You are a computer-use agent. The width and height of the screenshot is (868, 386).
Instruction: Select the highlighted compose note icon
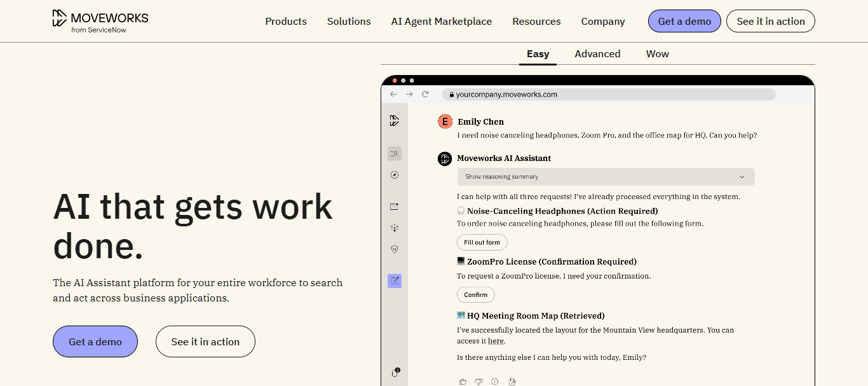click(395, 280)
